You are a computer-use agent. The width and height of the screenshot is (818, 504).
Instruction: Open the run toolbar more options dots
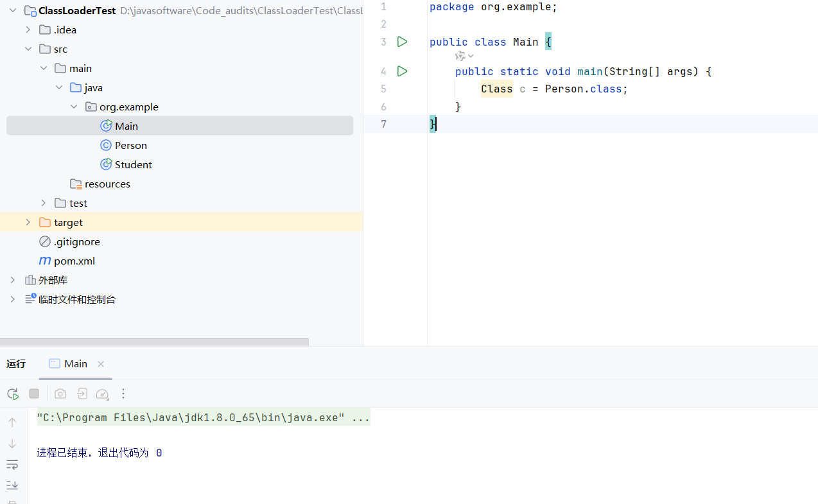124,394
